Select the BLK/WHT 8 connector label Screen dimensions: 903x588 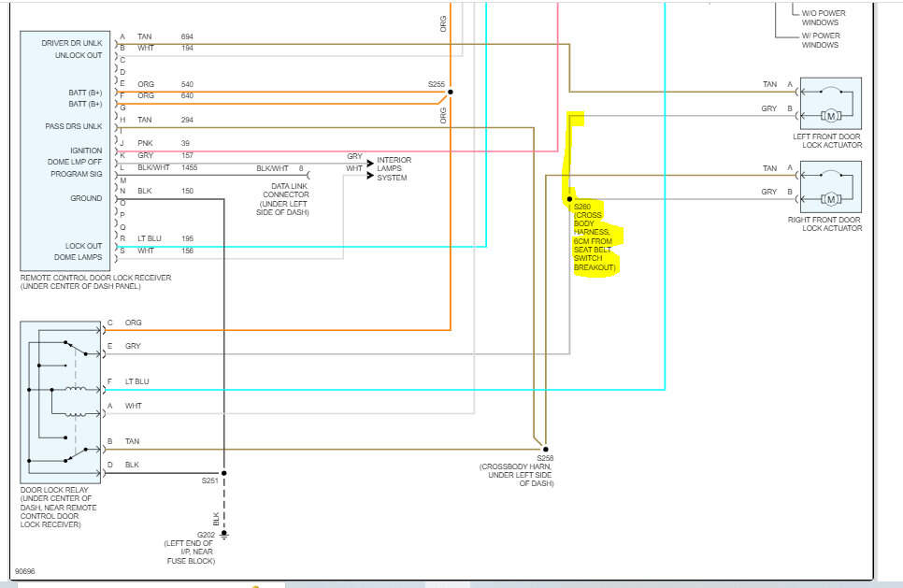(x=279, y=169)
